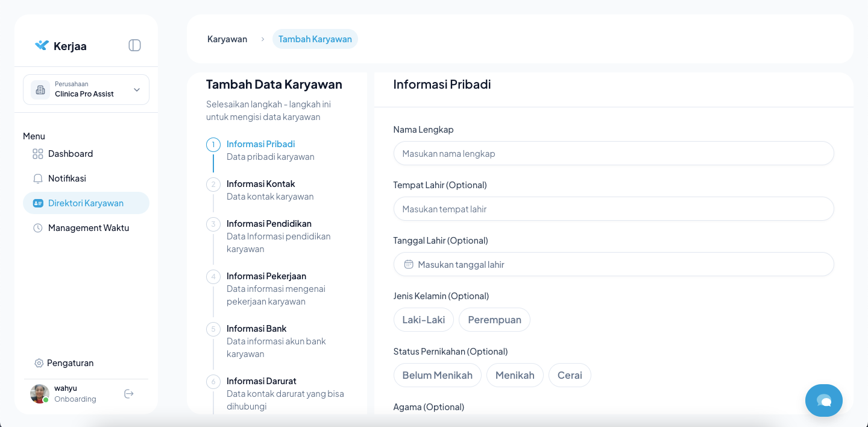Click the Notifikasi bell icon
The width and height of the screenshot is (868, 427).
[38, 179]
